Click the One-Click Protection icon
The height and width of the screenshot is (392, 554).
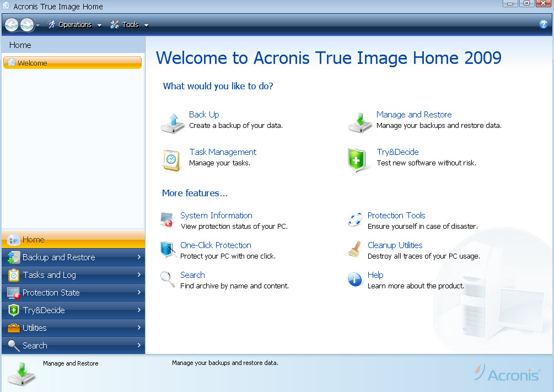168,250
